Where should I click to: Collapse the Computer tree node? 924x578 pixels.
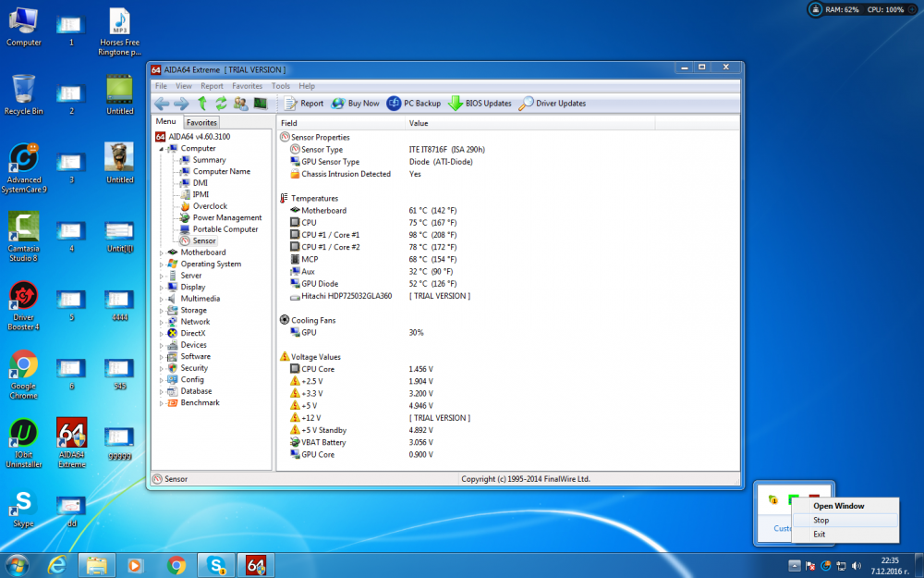coord(161,149)
